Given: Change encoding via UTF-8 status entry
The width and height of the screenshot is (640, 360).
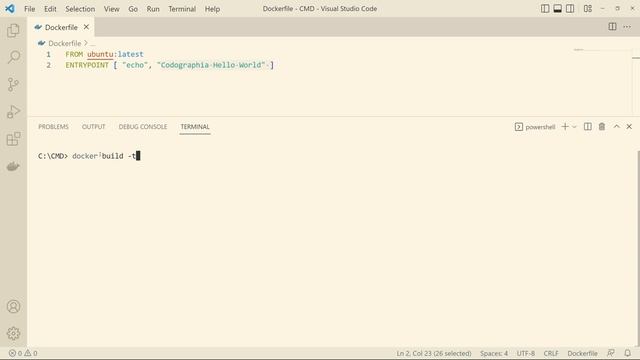Looking at the screenshot, I should (526, 353).
